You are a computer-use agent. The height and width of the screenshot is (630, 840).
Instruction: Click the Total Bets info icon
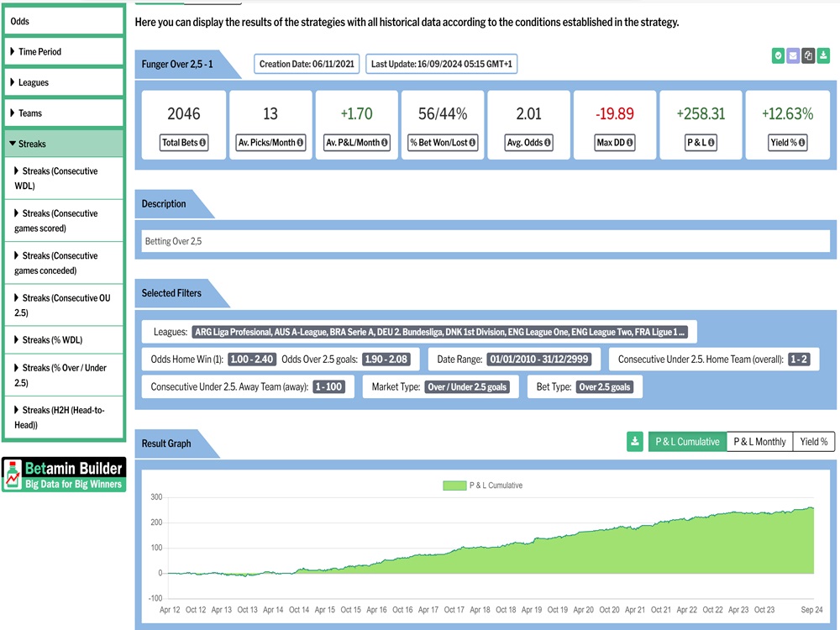point(202,143)
